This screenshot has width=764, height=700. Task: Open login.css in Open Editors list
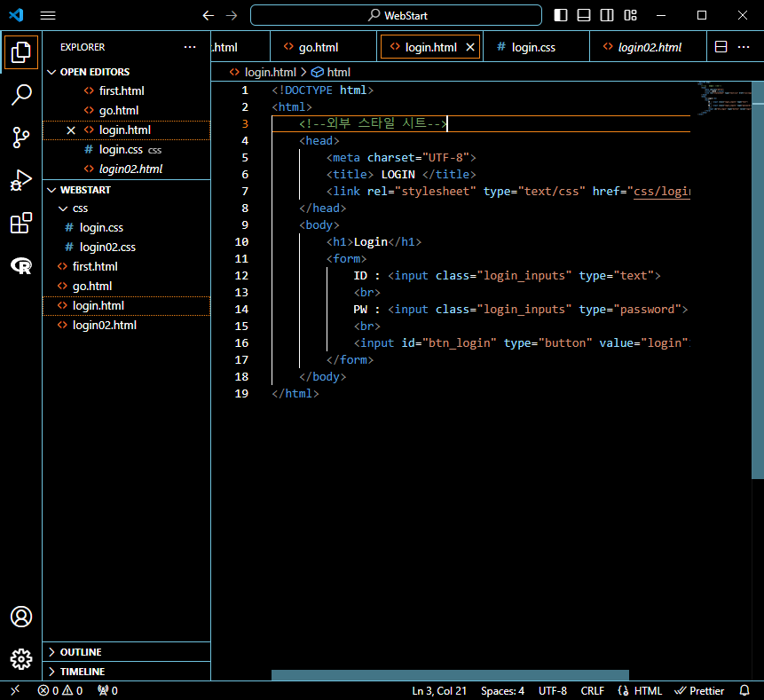coord(127,150)
